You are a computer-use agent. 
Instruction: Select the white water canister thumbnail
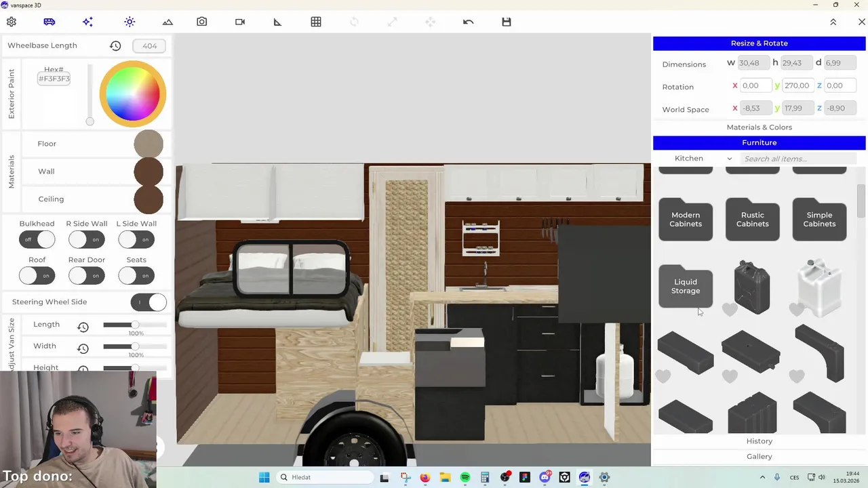click(x=820, y=287)
